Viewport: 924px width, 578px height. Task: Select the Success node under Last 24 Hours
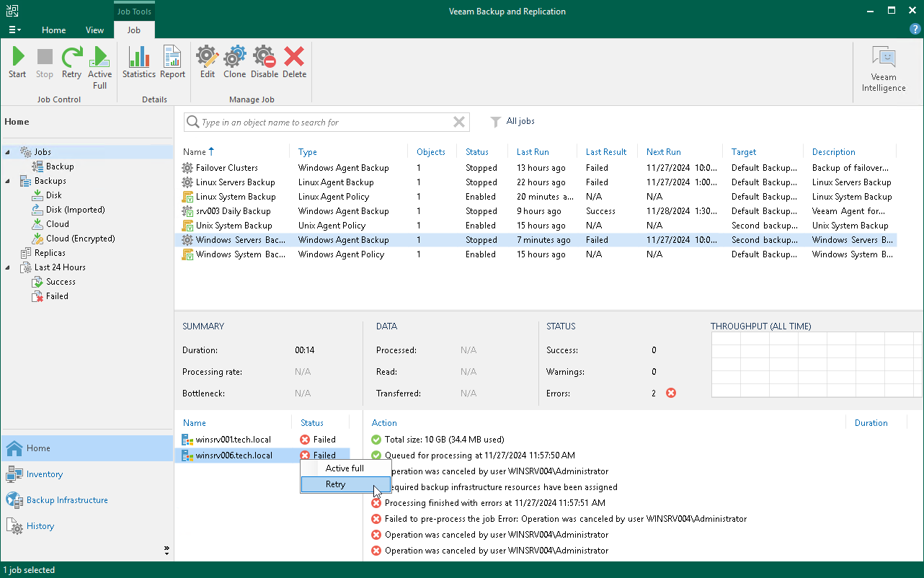(x=61, y=282)
